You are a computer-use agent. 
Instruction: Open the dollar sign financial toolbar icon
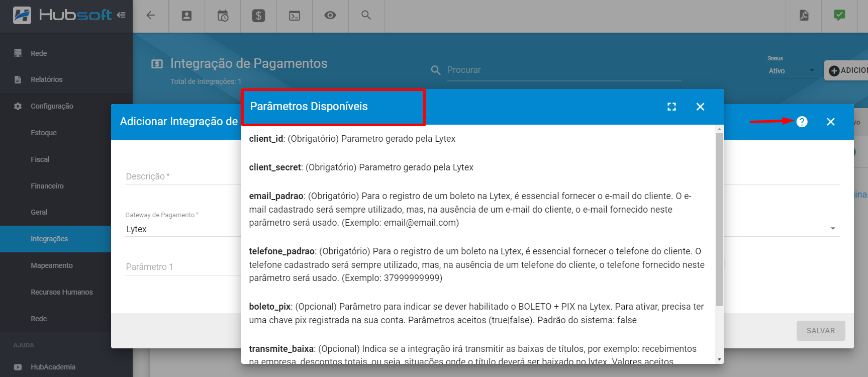point(258,16)
